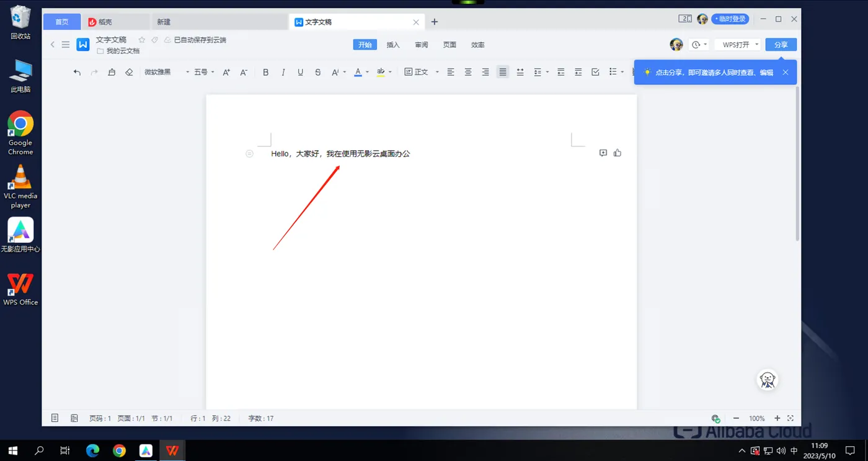Image resolution: width=868 pixels, height=461 pixels.
Task: Click the blue W document logo
Action: pos(83,45)
